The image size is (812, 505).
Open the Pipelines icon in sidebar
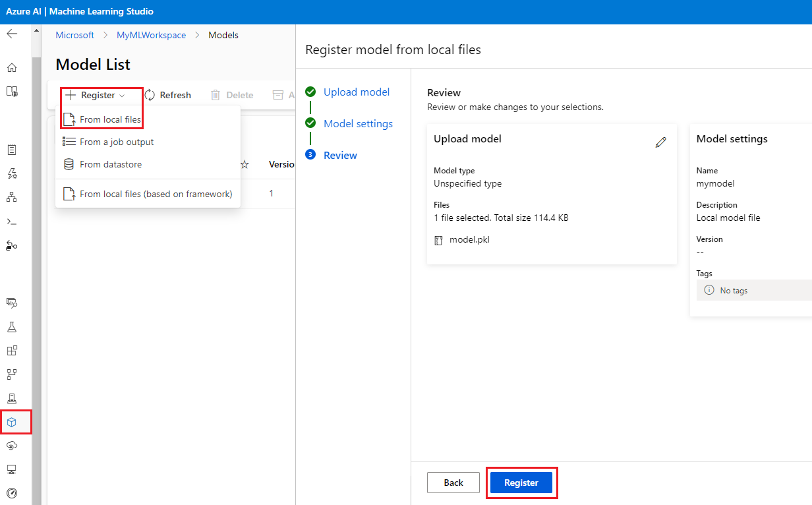click(x=12, y=374)
